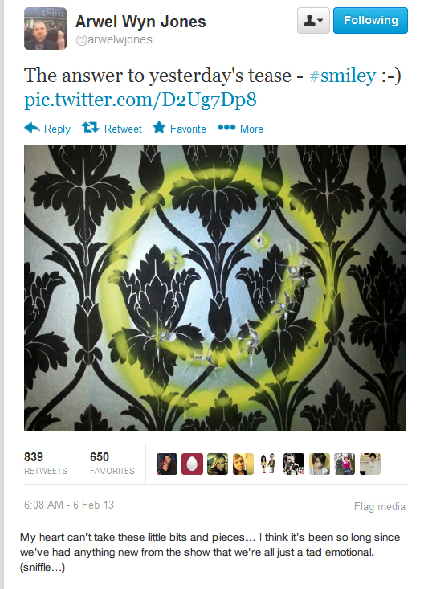The image size is (425, 589).
Task: Click the first retweeter avatar
Action: click(x=167, y=464)
